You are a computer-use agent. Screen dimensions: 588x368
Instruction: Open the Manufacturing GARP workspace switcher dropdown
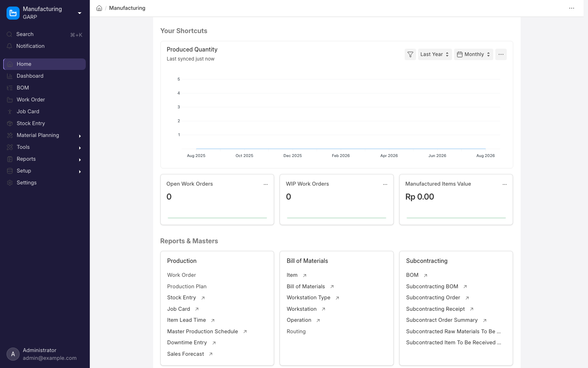pos(80,13)
